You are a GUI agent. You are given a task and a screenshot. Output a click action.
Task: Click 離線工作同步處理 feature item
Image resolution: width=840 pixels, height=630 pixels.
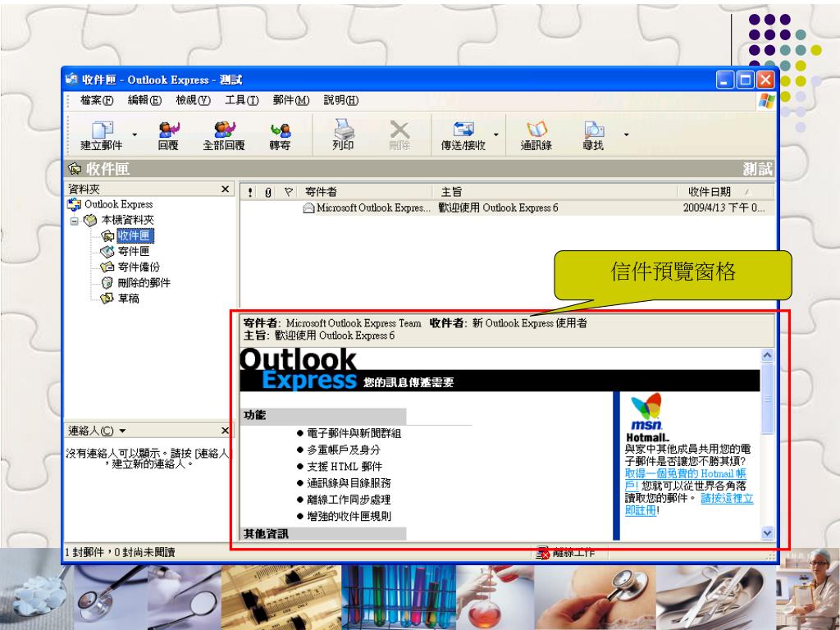349,500
